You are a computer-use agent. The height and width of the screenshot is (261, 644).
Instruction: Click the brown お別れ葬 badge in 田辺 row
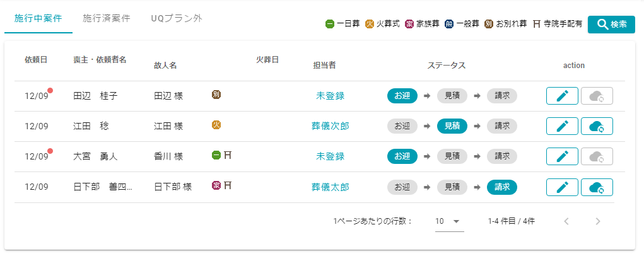point(216,95)
